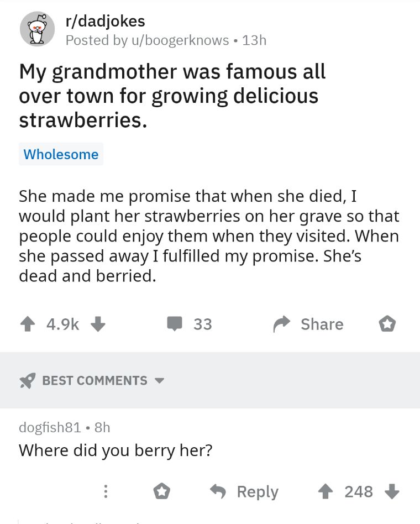Give an award to the post
Image resolution: width=420 pixels, height=524 pixels.
(387, 324)
